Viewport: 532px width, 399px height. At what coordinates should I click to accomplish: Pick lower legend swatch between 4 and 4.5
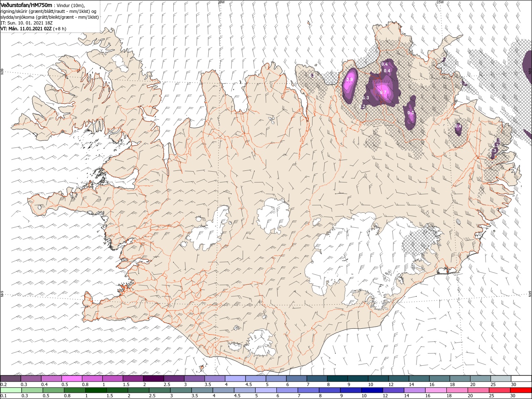(224, 390)
